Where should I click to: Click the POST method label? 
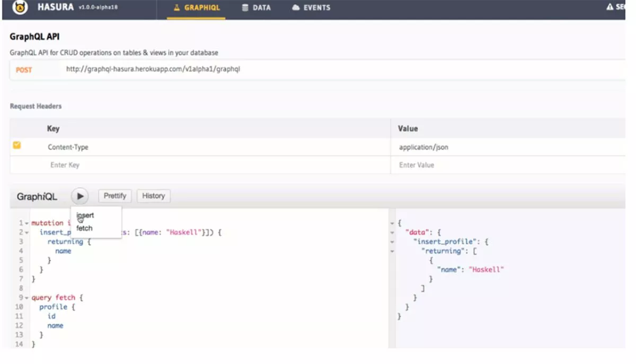(24, 69)
